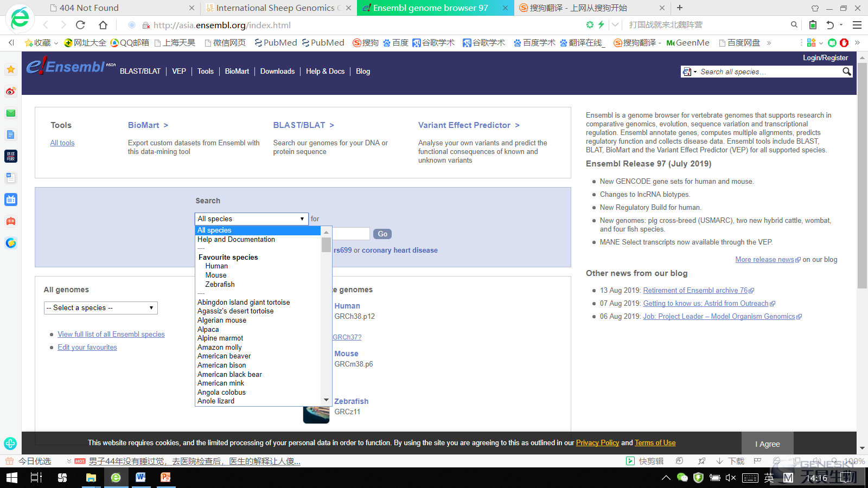Click the volume mute tray icon

(731, 478)
